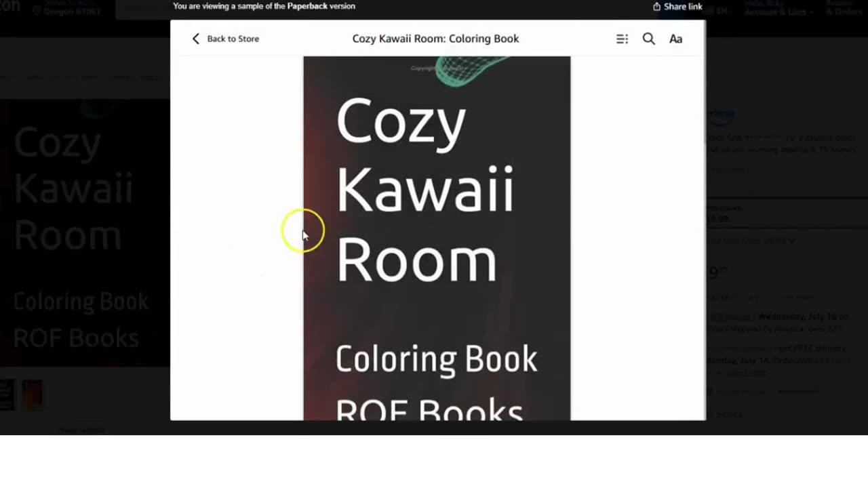Click the Share link button
This screenshot has height=488, width=868.
click(677, 6)
